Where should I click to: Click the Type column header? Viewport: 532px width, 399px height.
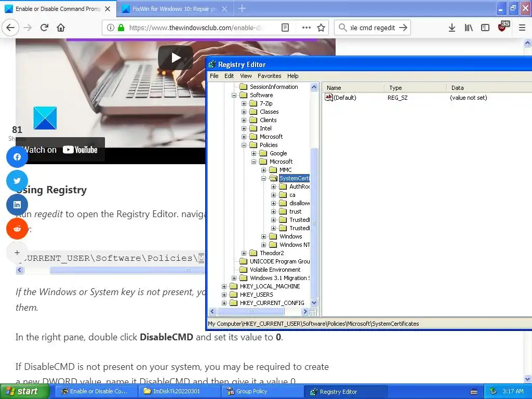415,87
